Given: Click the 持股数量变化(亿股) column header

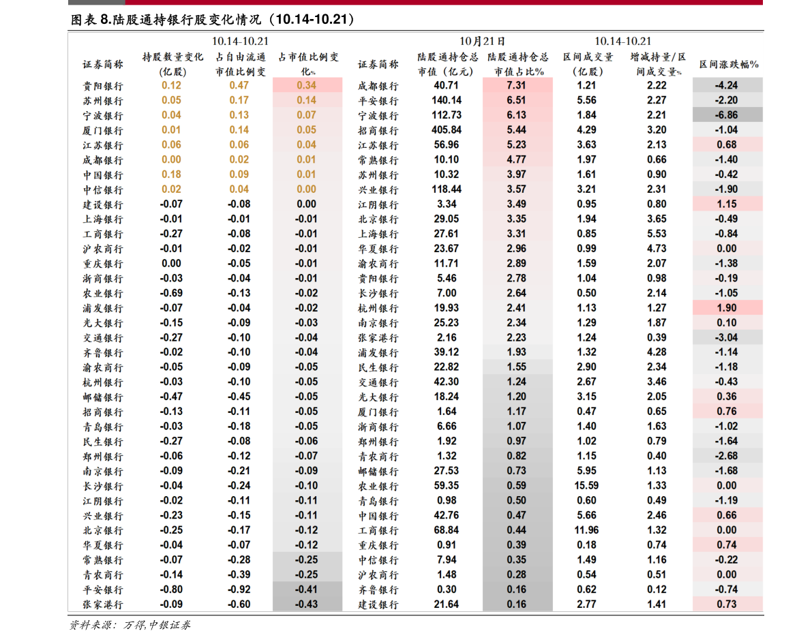Looking at the screenshot, I should [172, 64].
